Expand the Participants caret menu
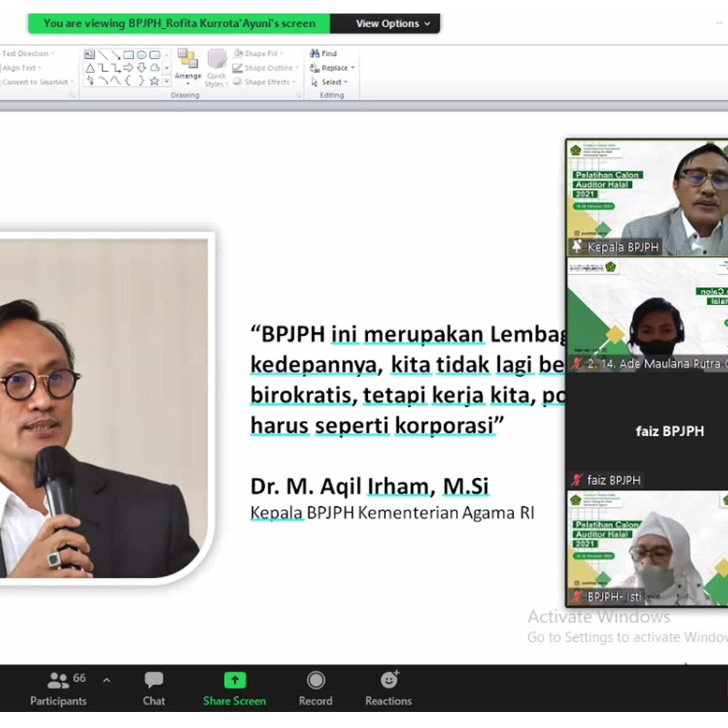Image resolution: width=728 pixels, height=728 pixels. point(107,681)
